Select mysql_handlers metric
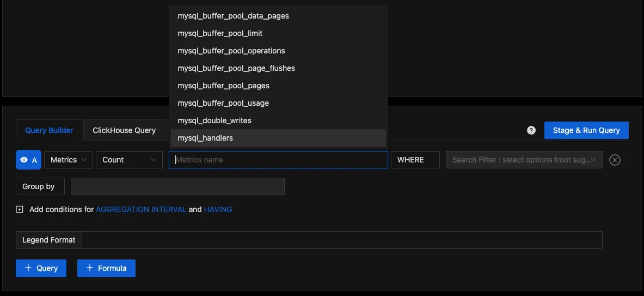 click(x=278, y=138)
